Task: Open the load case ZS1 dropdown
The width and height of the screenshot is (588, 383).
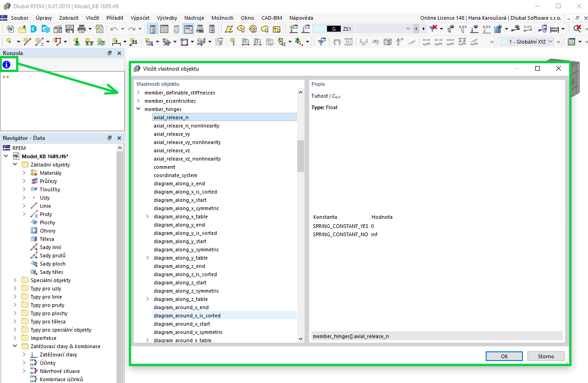Action: 408,29
